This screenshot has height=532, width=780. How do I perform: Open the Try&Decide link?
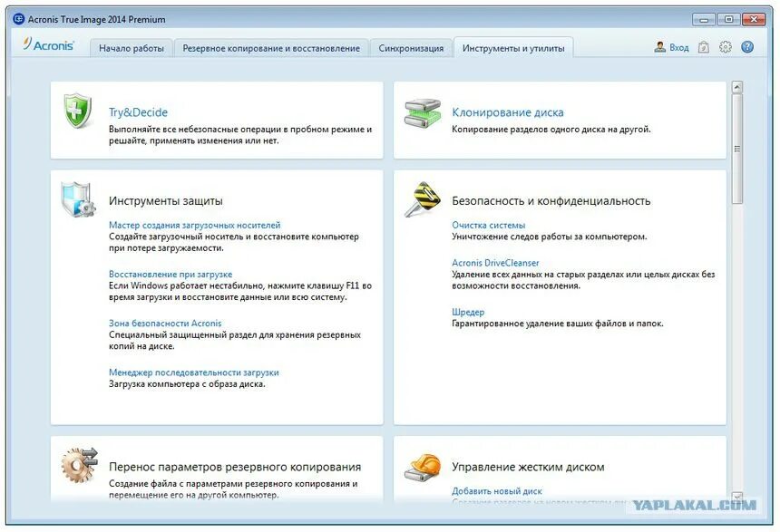[x=138, y=112]
